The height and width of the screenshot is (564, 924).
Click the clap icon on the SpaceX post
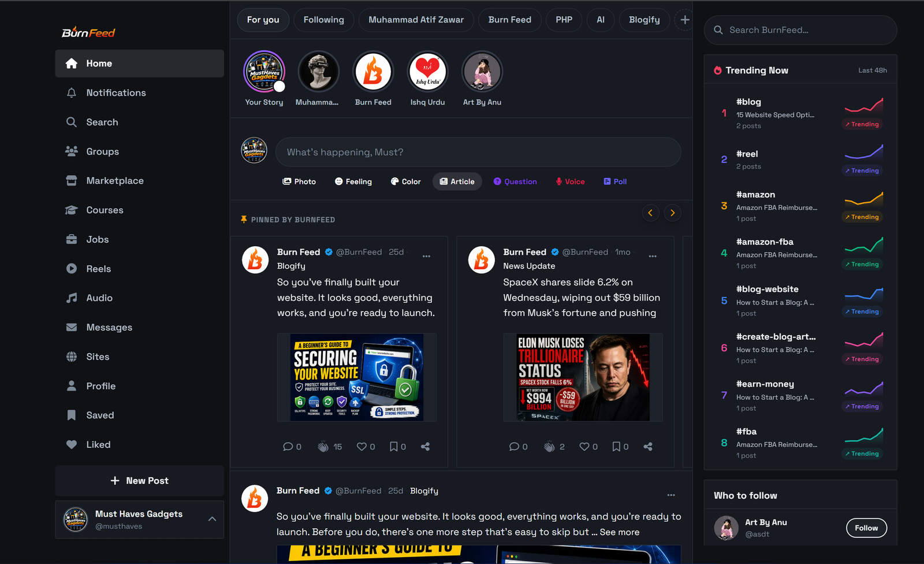pyautogui.click(x=549, y=447)
